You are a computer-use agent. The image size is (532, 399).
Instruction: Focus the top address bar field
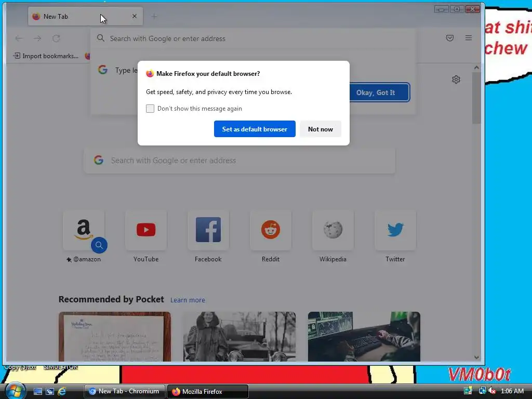click(x=253, y=38)
